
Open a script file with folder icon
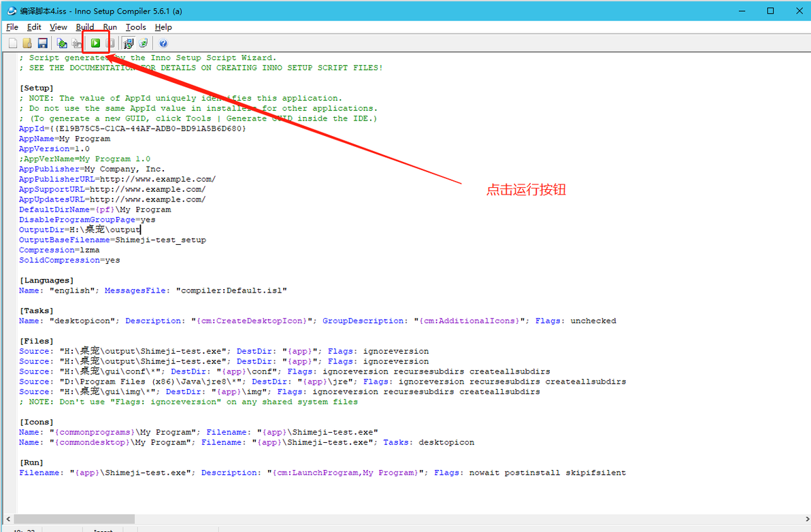click(27, 44)
